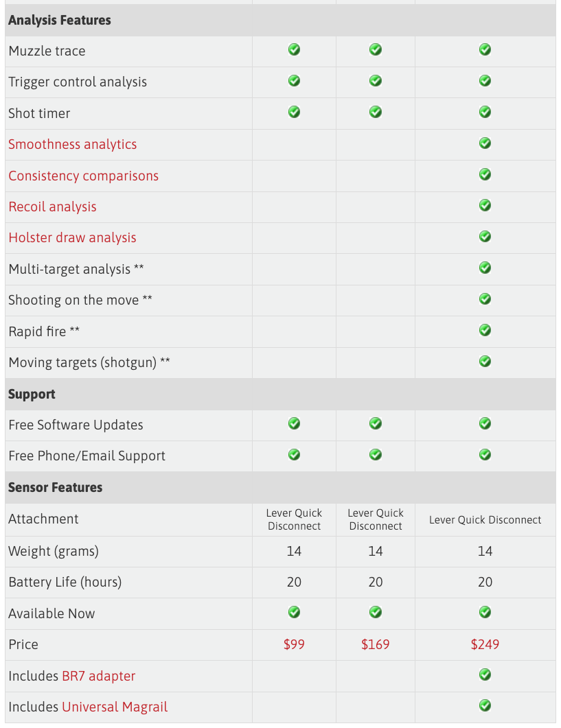
Task: Follow the Recoil analysis link
Action: [52, 207]
